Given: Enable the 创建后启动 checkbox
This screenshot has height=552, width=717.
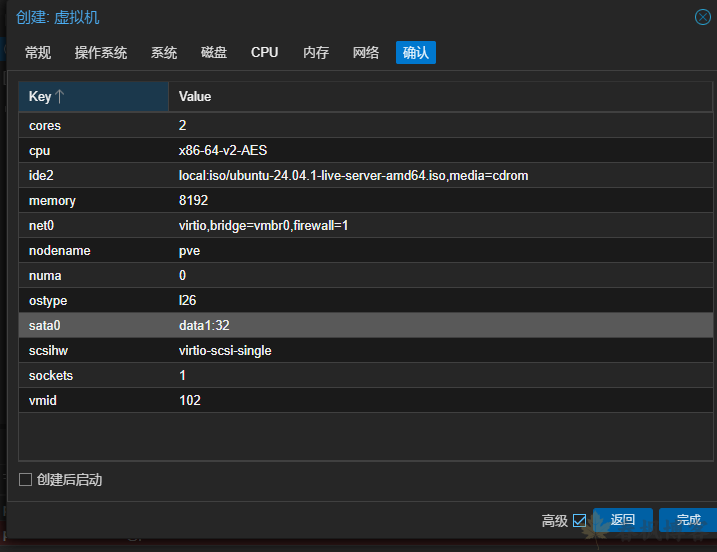Looking at the screenshot, I should 26,480.
